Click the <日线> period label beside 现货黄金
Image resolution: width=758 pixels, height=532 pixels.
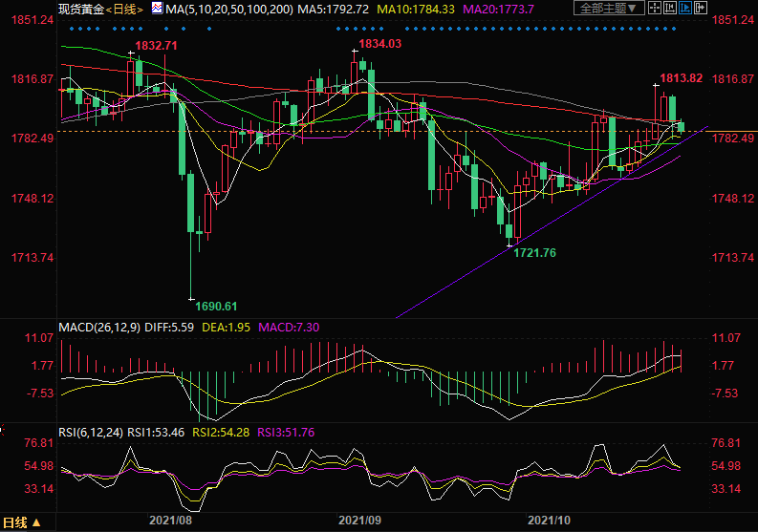point(123,9)
